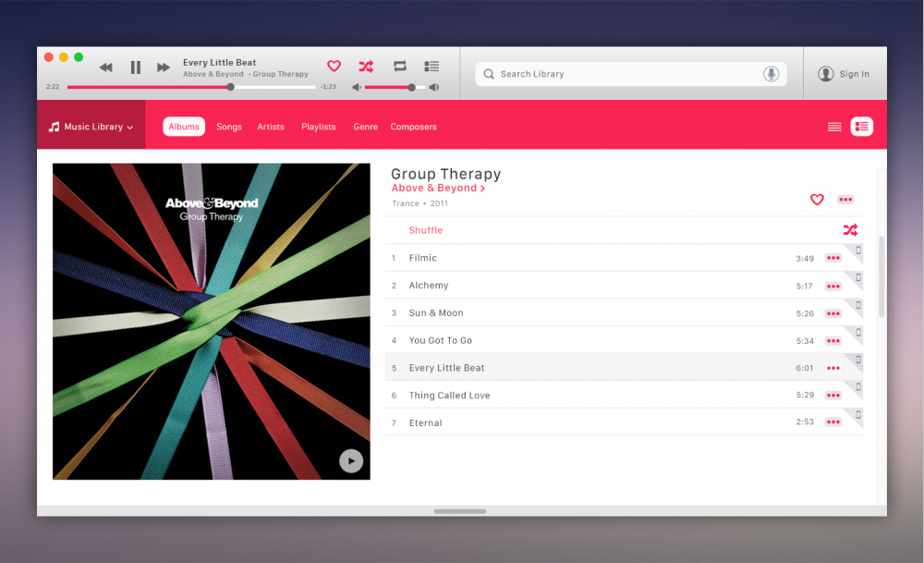This screenshot has height=563, width=924.
Task: Click the user avatar icon
Action: pos(825,74)
